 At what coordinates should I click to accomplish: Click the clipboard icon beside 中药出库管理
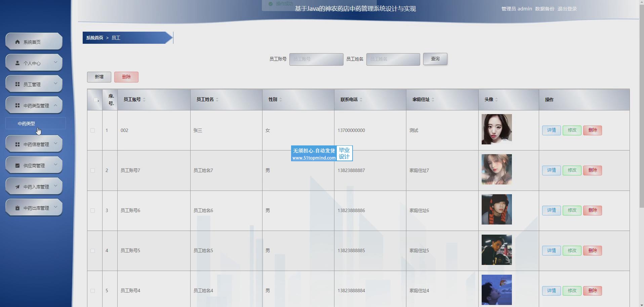[x=17, y=208]
